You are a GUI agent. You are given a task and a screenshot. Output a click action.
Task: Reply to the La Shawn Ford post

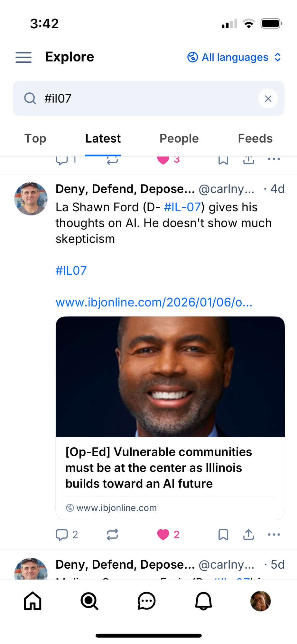click(x=62, y=535)
